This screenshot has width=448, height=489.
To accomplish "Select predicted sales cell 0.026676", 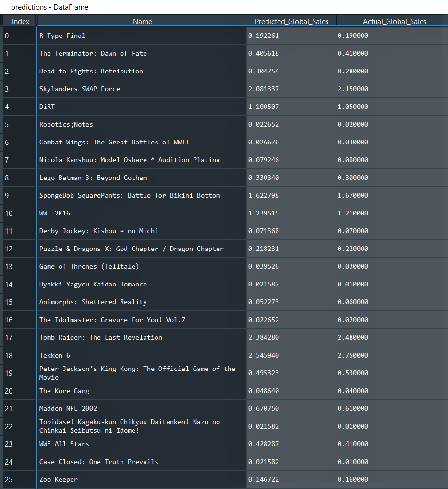I will click(291, 142).
